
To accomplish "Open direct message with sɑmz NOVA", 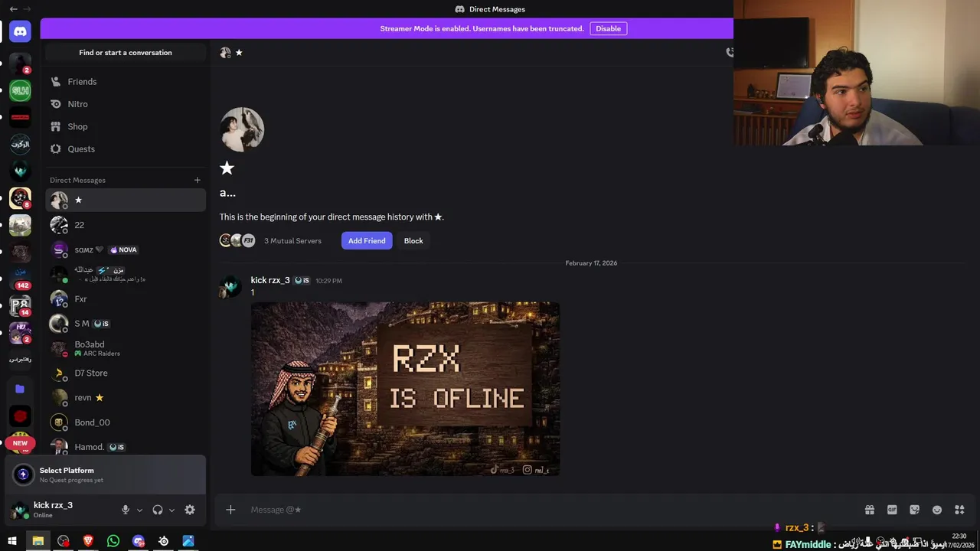I will pyautogui.click(x=126, y=249).
